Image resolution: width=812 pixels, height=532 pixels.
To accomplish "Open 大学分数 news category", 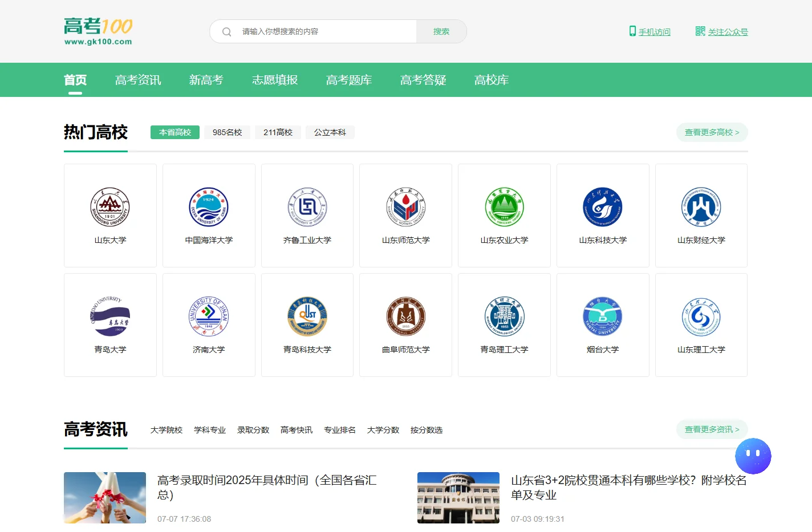I will pyautogui.click(x=383, y=430).
